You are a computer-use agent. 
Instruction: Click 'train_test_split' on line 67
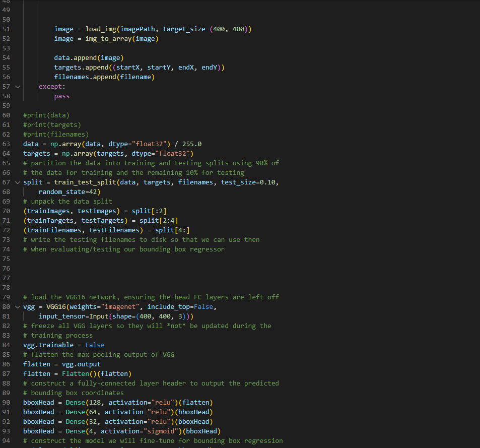tap(85, 182)
